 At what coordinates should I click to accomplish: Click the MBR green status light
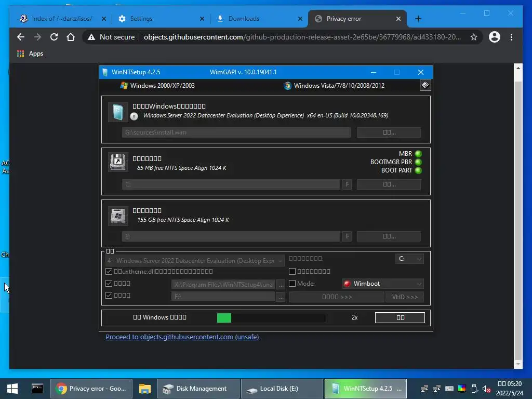coord(418,154)
